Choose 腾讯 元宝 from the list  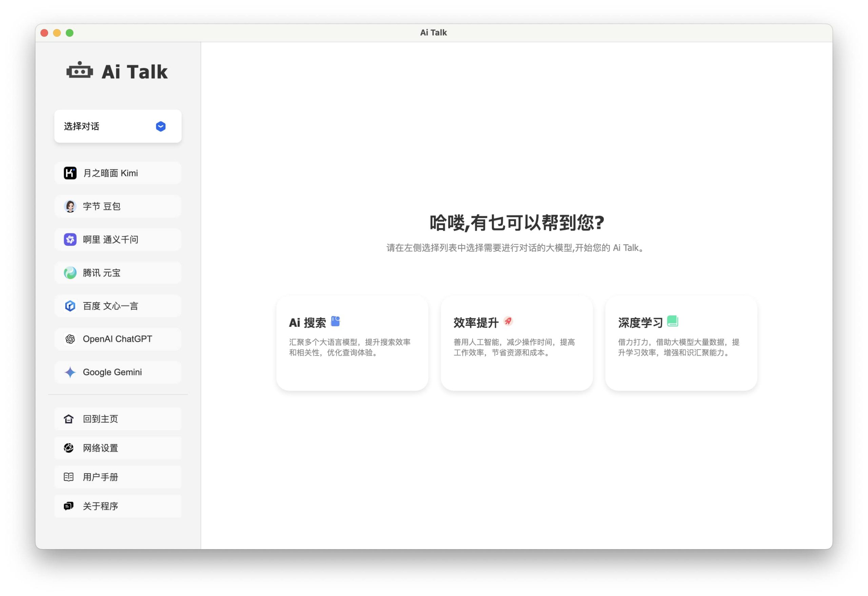(x=118, y=273)
